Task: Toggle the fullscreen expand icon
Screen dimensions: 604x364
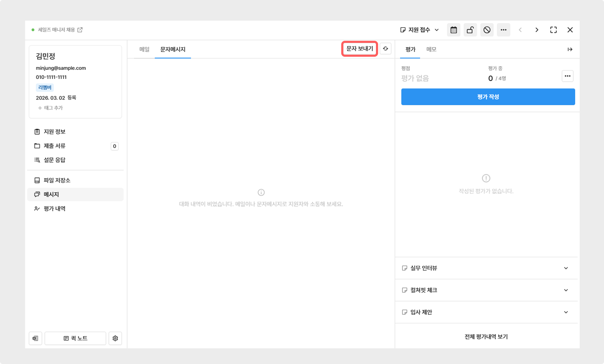Action: pyautogui.click(x=553, y=30)
